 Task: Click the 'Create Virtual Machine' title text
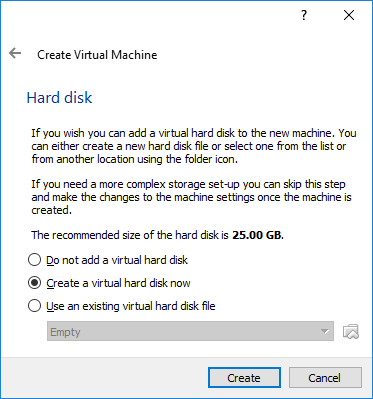[x=97, y=55]
